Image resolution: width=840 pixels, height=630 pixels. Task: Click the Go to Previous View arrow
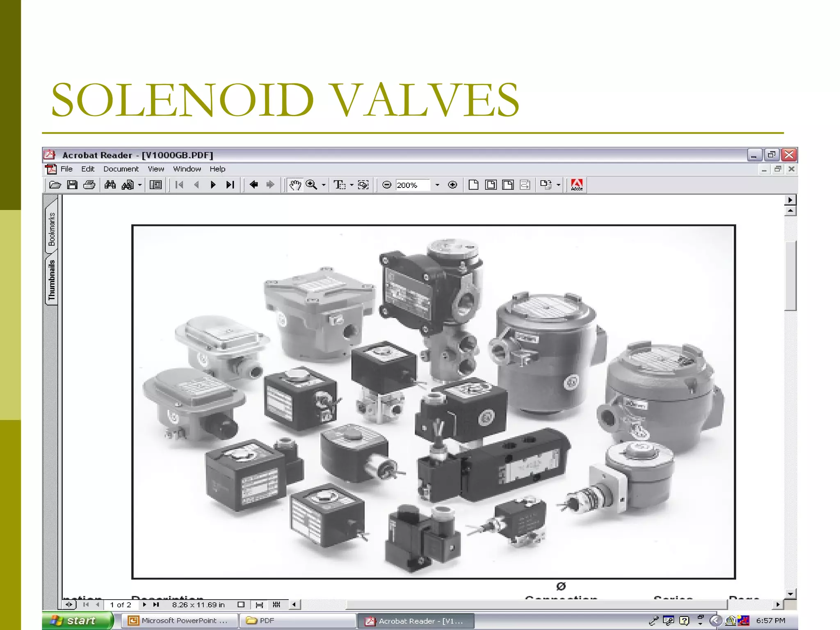click(253, 185)
